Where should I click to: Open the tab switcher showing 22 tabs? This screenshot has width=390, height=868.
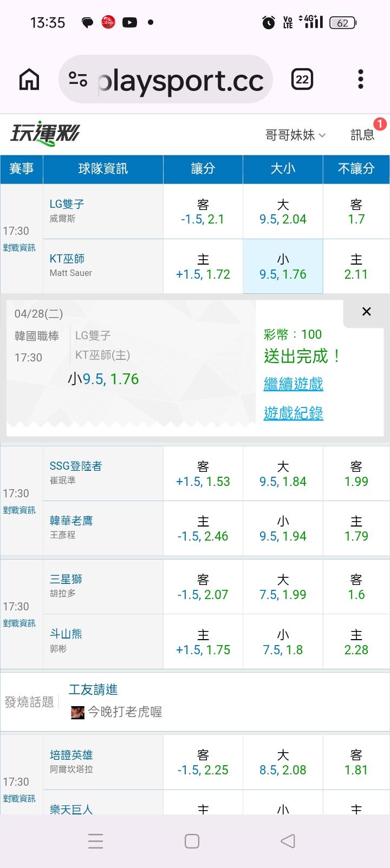coord(302,80)
